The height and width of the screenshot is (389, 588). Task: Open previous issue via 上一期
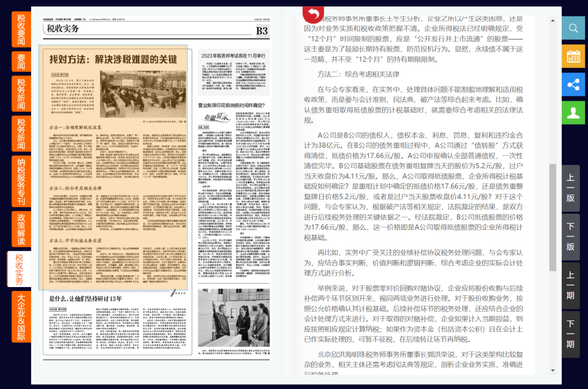tap(571, 285)
